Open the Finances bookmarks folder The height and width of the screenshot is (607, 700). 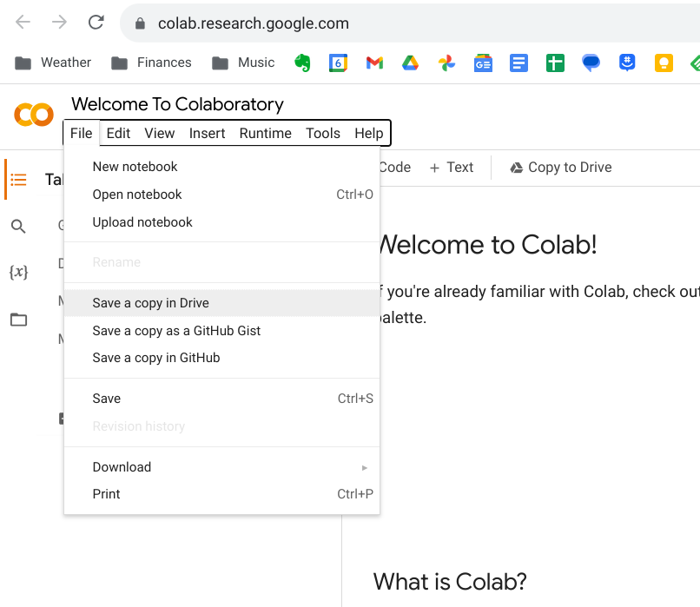(x=151, y=63)
